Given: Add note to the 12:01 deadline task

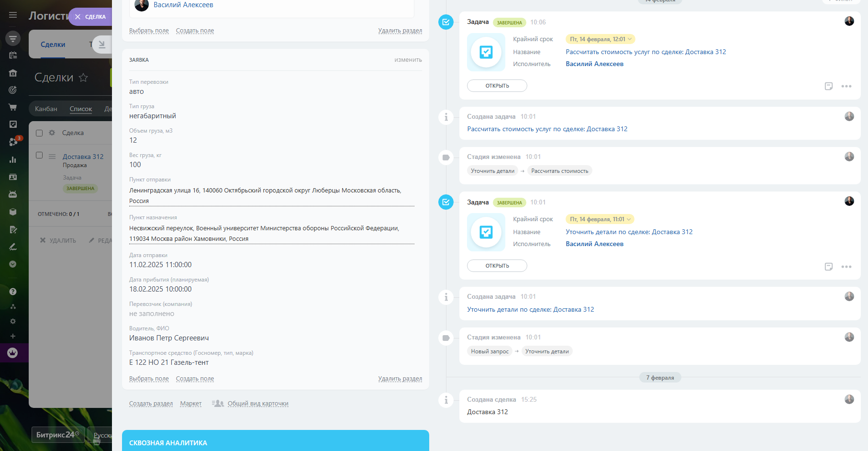Looking at the screenshot, I should pos(829,86).
